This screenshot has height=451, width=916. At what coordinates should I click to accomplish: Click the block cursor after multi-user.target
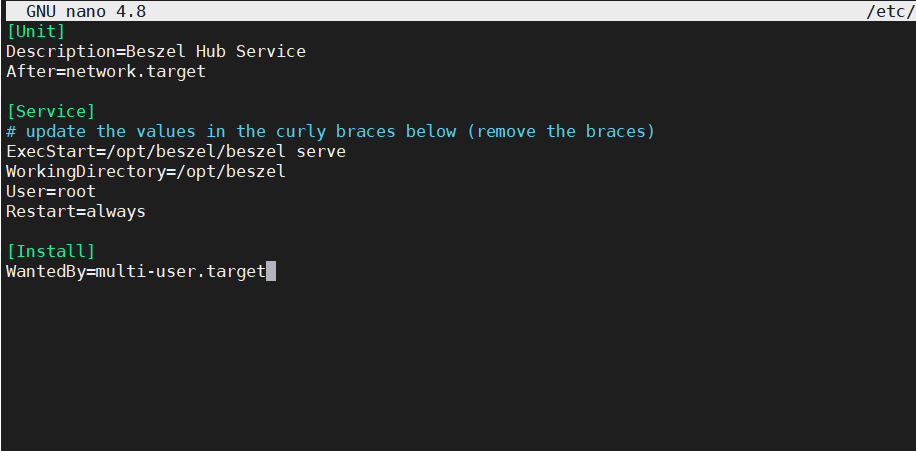tap(271, 271)
